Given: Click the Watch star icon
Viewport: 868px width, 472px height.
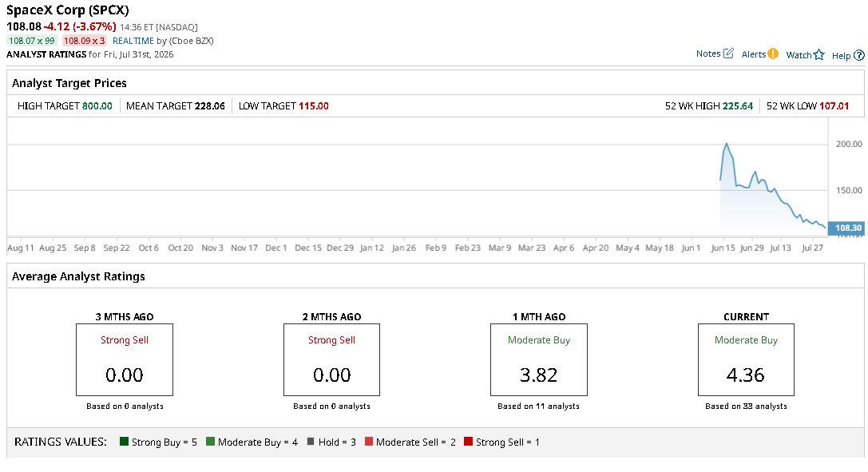Looking at the screenshot, I should coord(819,55).
